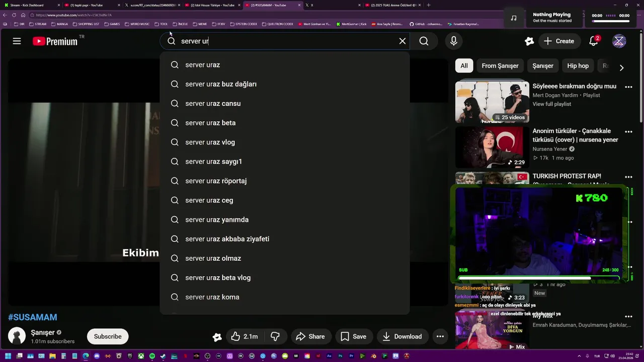644x362 pixels.
Task: Open the Şanışer channel avatar
Action: tap(17, 336)
